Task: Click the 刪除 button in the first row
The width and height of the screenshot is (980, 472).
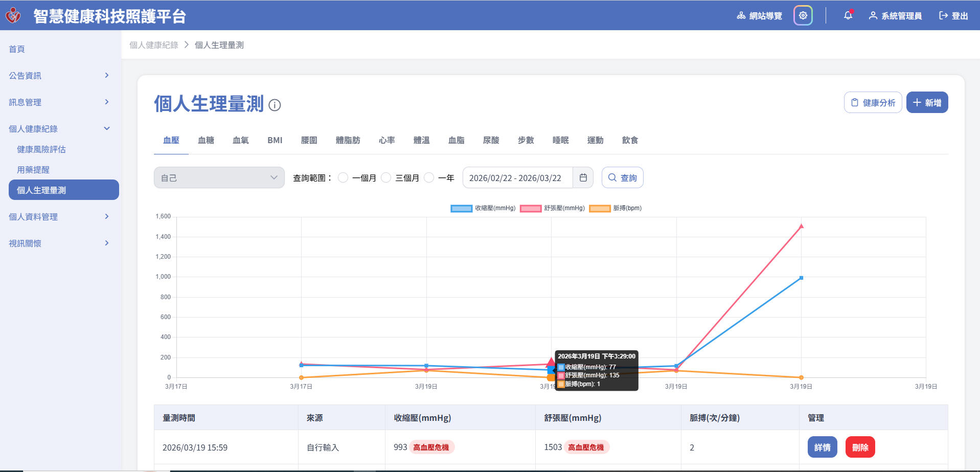Action: pos(860,447)
